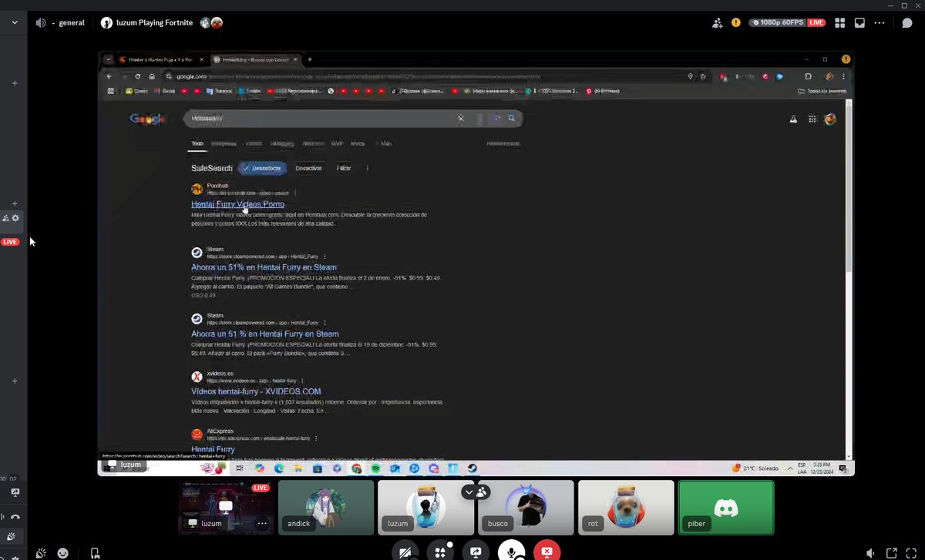Click the share your screen button
Viewport: 925px width, 560px height.
pyautogui.click(x=476, y=552)
